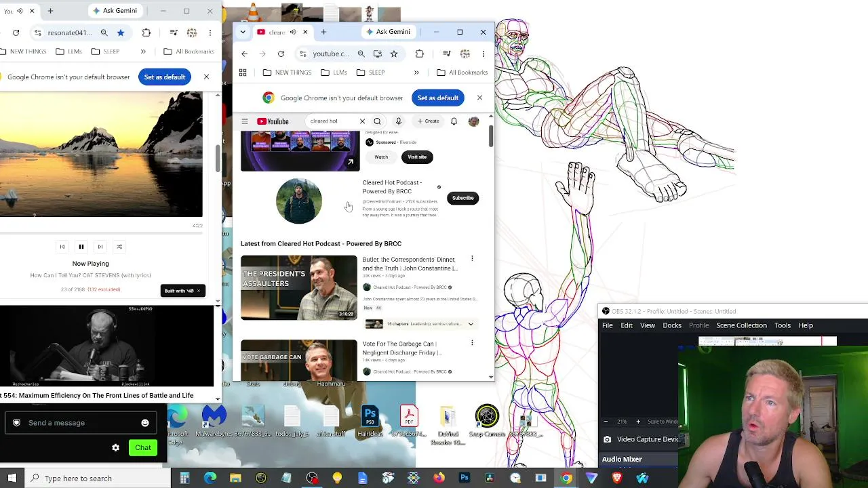
Task: Show hidden bookmarks in the YouTube window
Action: [416, 73]
